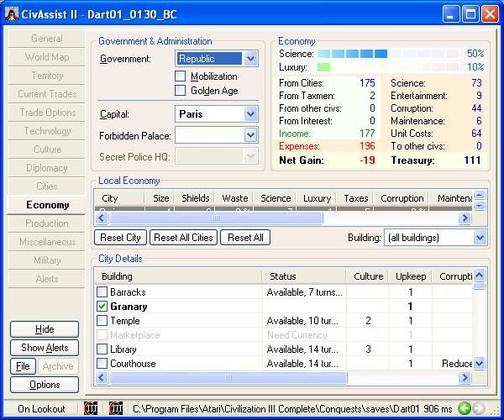
Task: Open the File button menu
Action: tap(23, 366)
